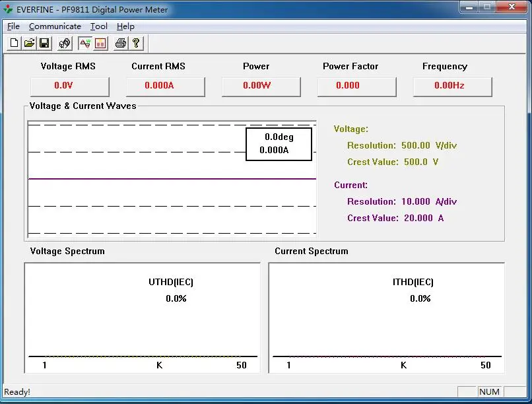Open help via question mark icon

pyautogui.click(x=136, y=44)
